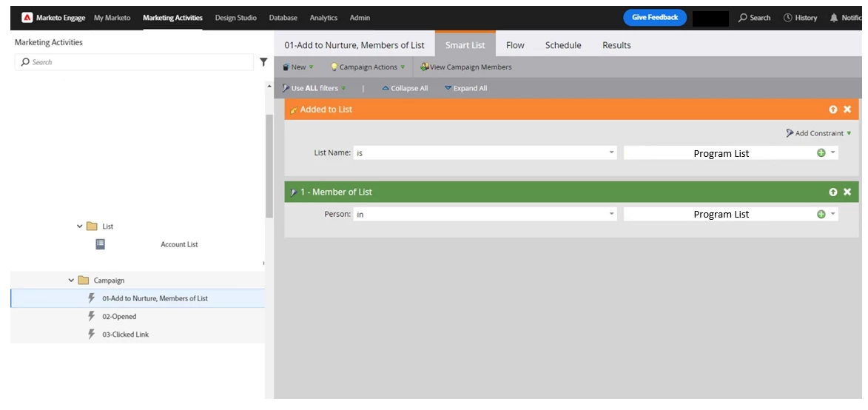Open Admin in top navigation
The width and height of the screenshot is (868, 410).
360,18
